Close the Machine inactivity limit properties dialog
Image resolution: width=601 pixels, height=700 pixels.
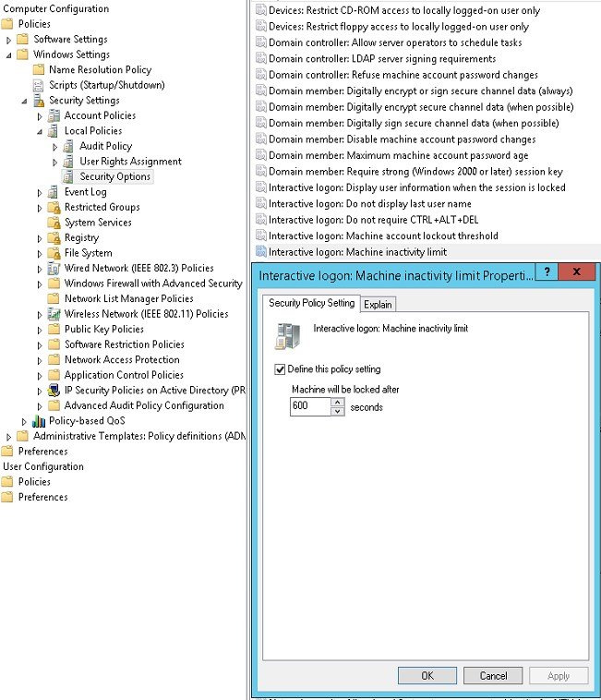pyautogui.click(x=576, y=271)
